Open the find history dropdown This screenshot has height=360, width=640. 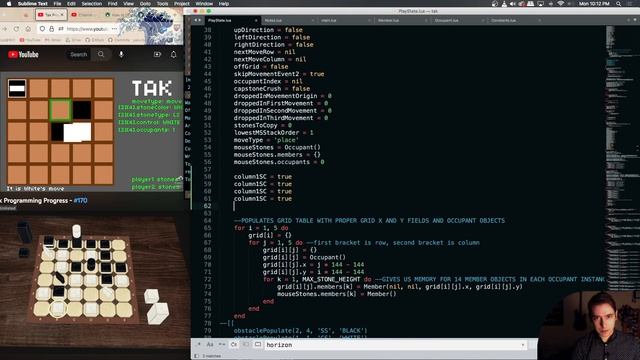point(523,345)
